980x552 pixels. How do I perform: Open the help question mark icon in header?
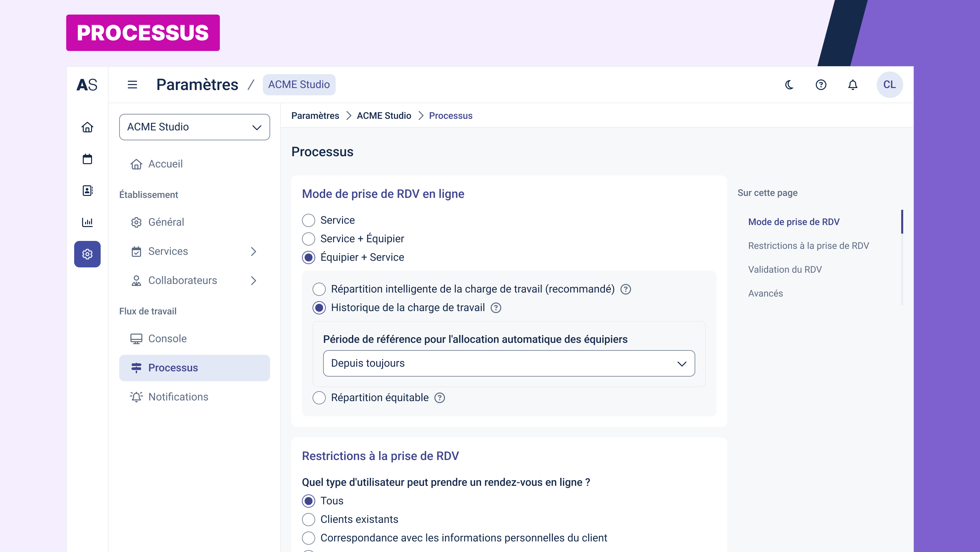(x=821, y=84)
